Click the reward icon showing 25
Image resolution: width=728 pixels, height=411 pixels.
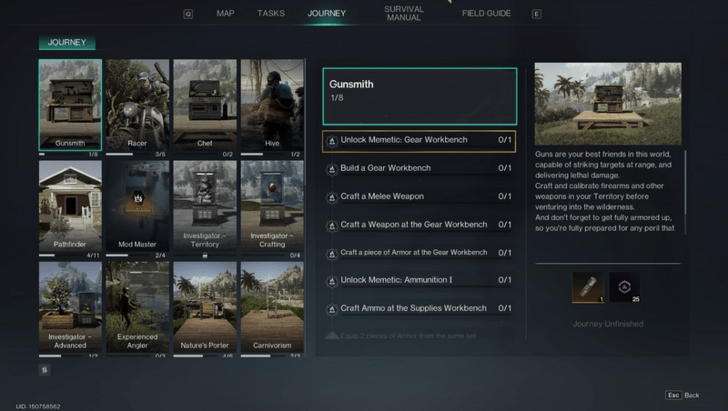tap(625, 288)
